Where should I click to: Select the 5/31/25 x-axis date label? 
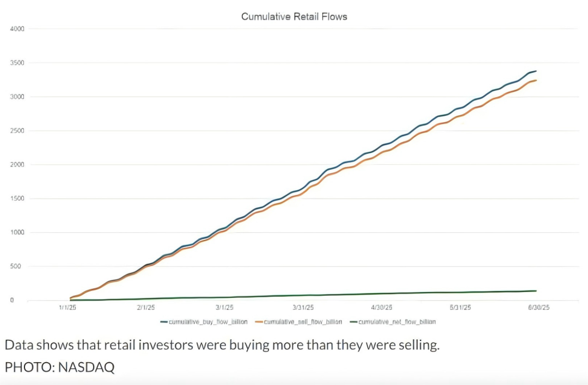(460, 307)
